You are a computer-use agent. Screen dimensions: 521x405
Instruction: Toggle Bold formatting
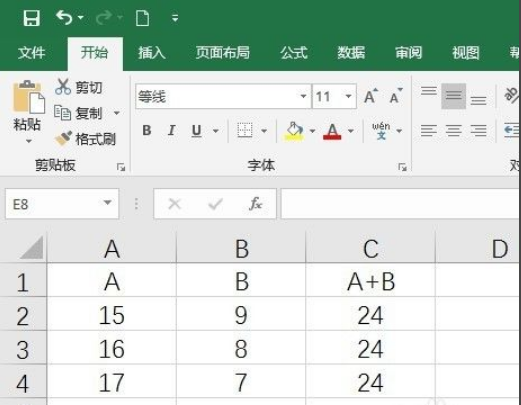pos(147,130)
